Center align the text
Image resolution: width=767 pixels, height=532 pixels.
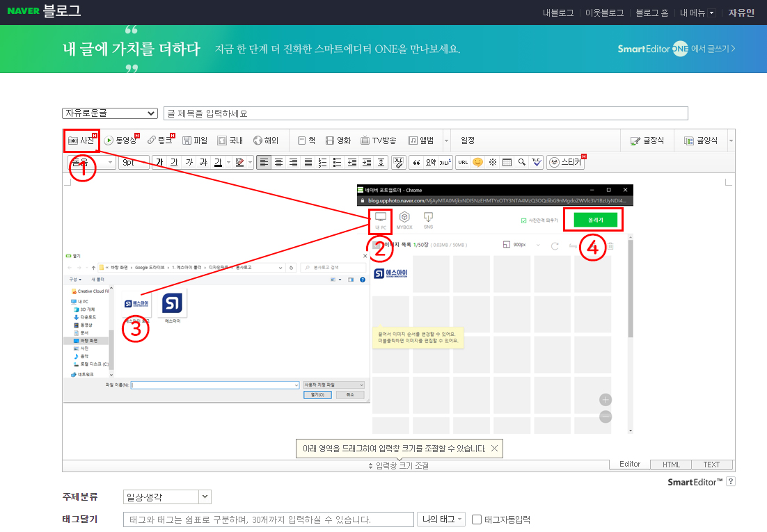[279, 162]
